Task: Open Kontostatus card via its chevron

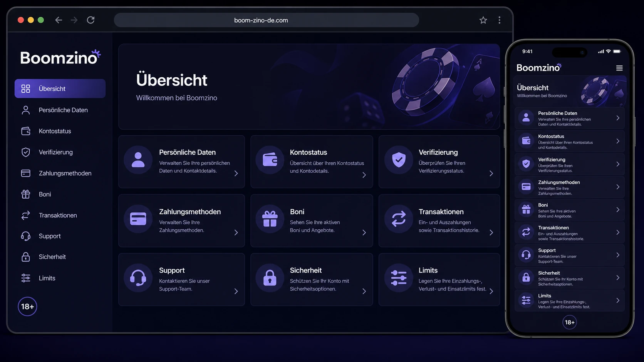Action: pyautogui.click(x=364, y=175)
